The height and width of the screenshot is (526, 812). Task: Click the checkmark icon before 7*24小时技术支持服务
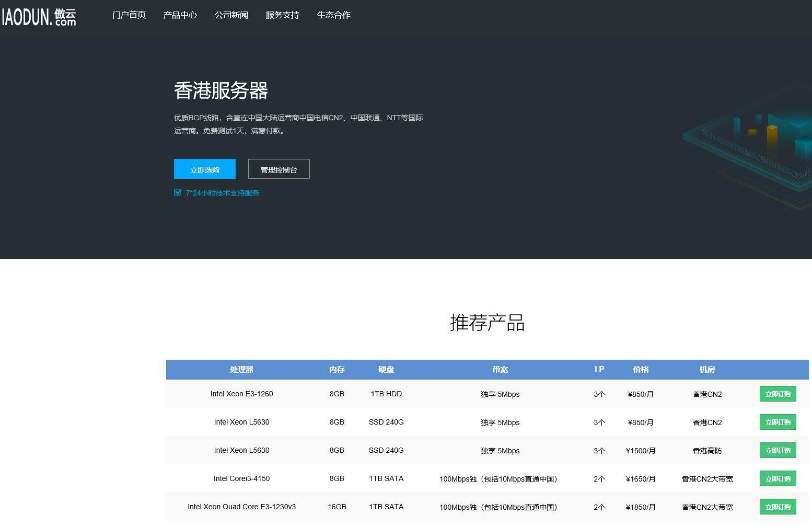[178, 192]
